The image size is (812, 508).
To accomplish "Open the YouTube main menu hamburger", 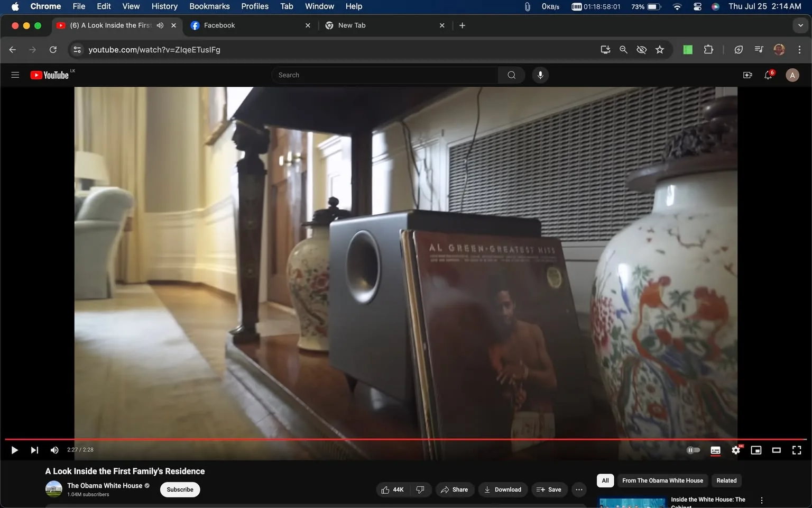I will [15, 75].
